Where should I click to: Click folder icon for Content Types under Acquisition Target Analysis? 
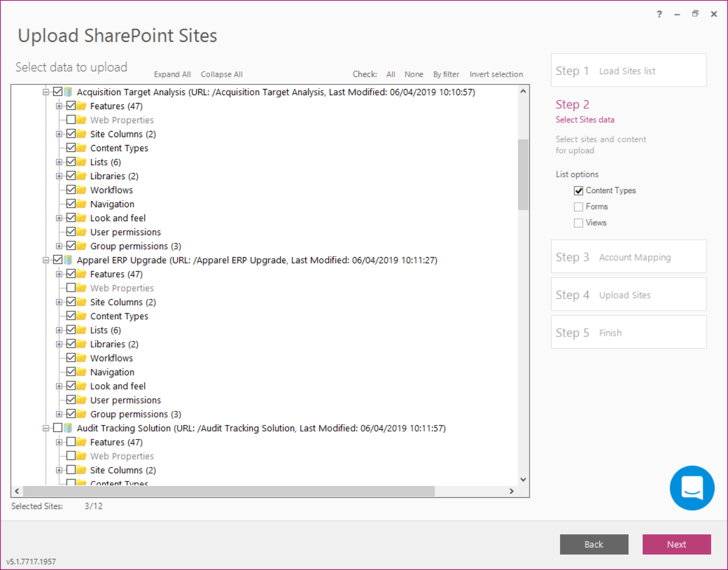click(x=82, y=148)
